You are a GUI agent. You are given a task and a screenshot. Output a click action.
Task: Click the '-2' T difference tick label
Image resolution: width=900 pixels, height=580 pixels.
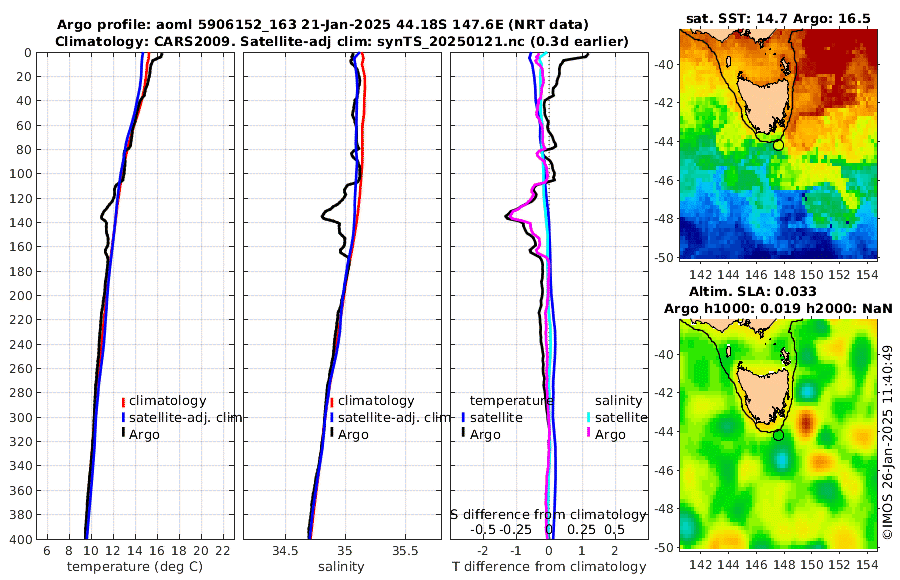tap(483, 551)
